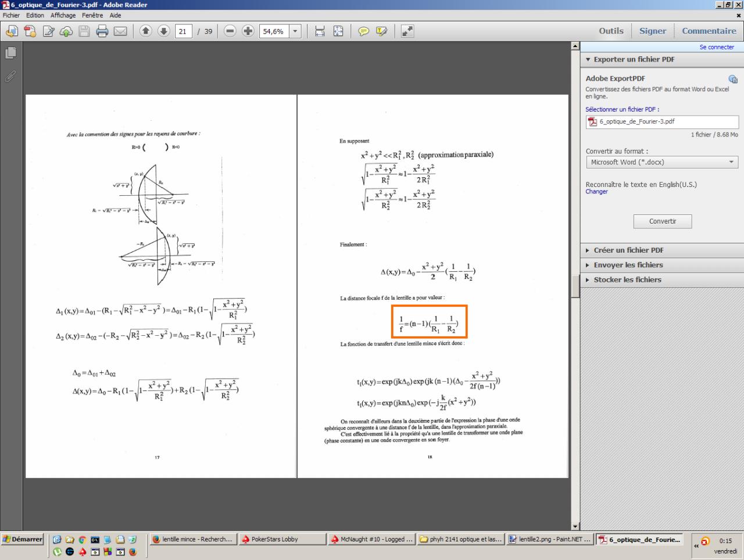This screenshot has width=744, height=560.
Task: Go to previous page with up arrow
Action: tap(146, 31)
